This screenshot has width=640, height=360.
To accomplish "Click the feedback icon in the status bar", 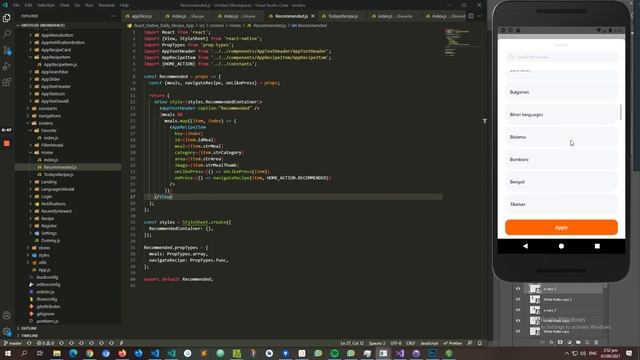I will pyautogui.click(x=470, y=343).
